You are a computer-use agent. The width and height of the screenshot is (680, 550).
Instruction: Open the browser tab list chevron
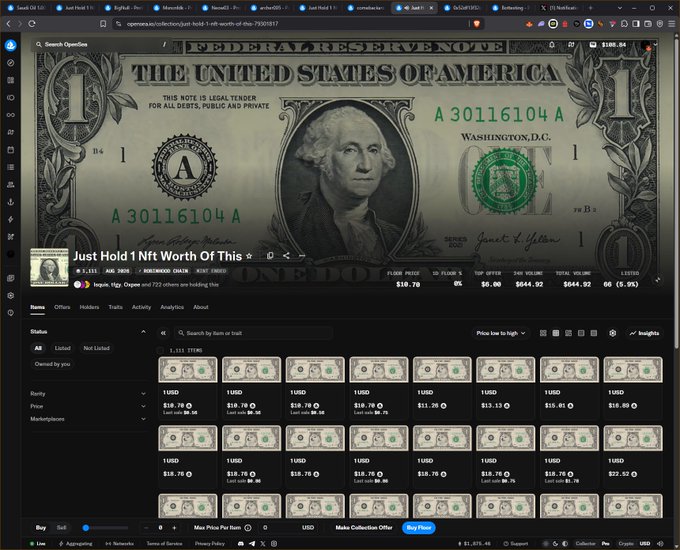tap(620, 8)
